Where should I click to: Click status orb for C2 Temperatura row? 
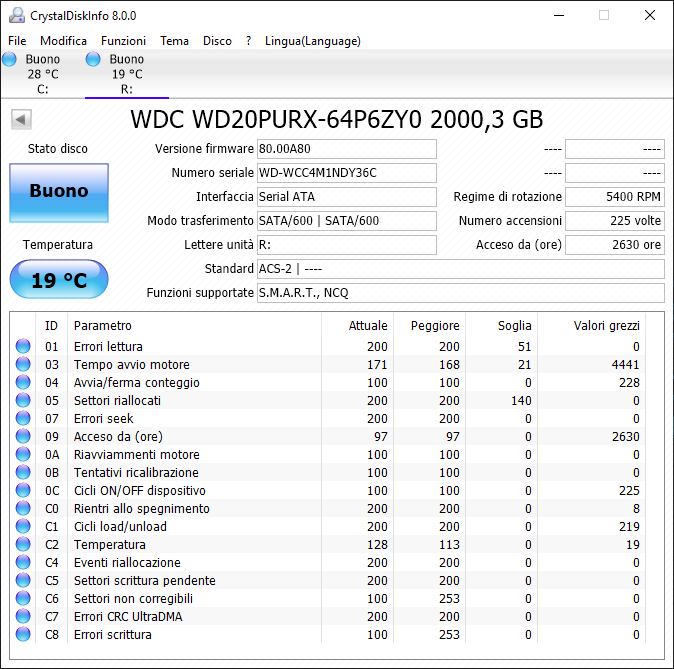coord(23,544)
